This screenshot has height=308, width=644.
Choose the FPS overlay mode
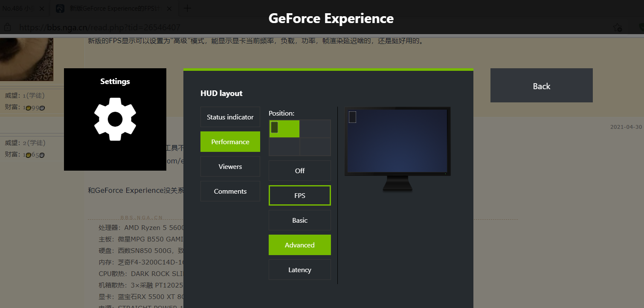300,195
